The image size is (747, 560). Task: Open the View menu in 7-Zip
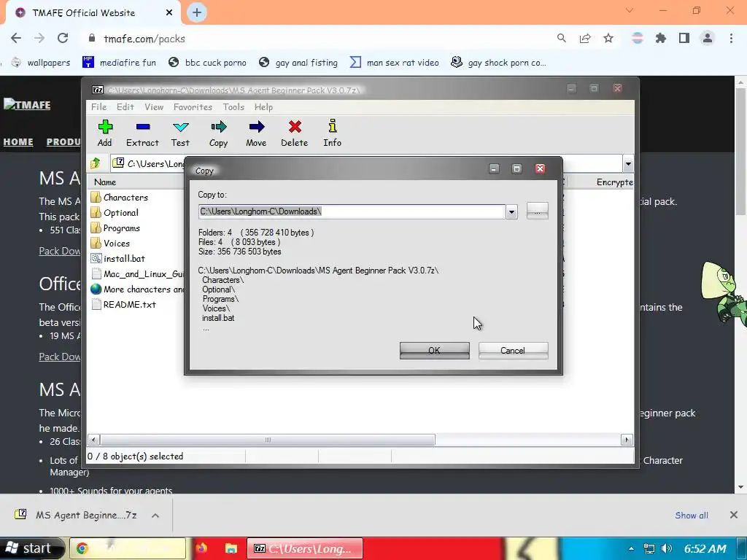click(154, 106)
